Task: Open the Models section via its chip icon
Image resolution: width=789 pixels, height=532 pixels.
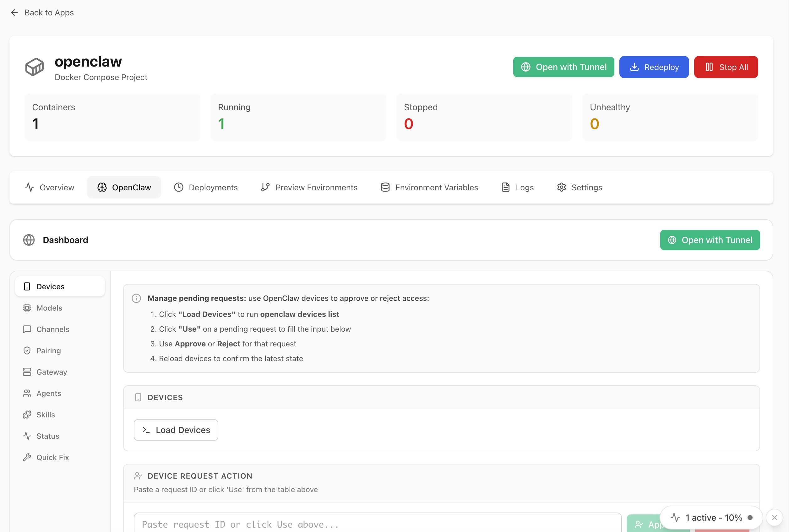Action: coord(27,308)
